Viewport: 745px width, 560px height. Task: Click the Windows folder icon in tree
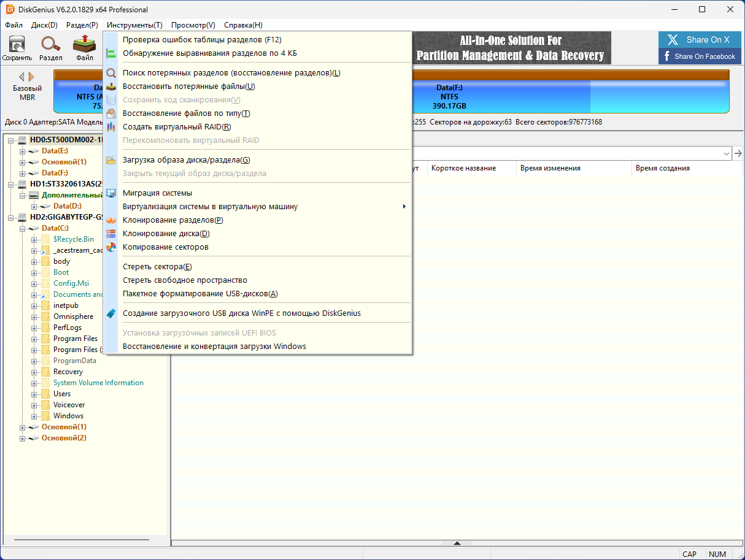(x=45, y=416)
